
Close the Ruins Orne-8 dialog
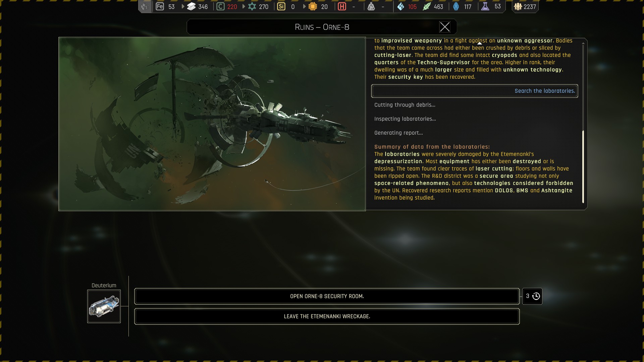(x=445, y=27)
